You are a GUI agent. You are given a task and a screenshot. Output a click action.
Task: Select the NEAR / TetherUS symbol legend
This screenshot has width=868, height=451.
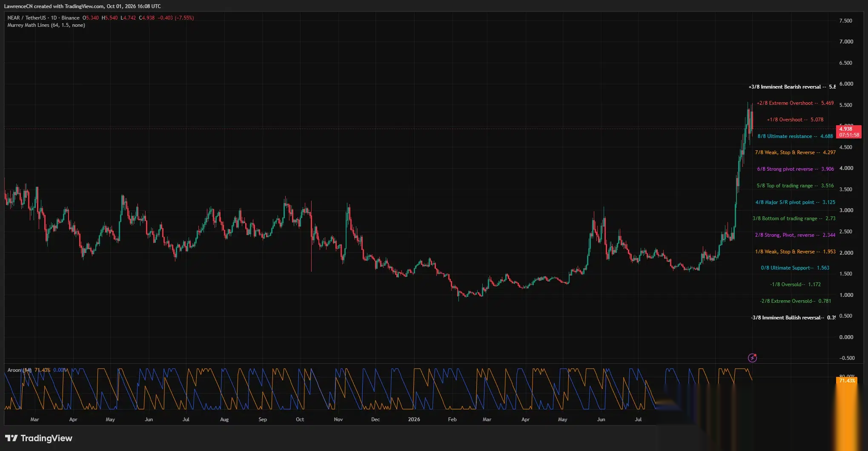tap(43, 18)
